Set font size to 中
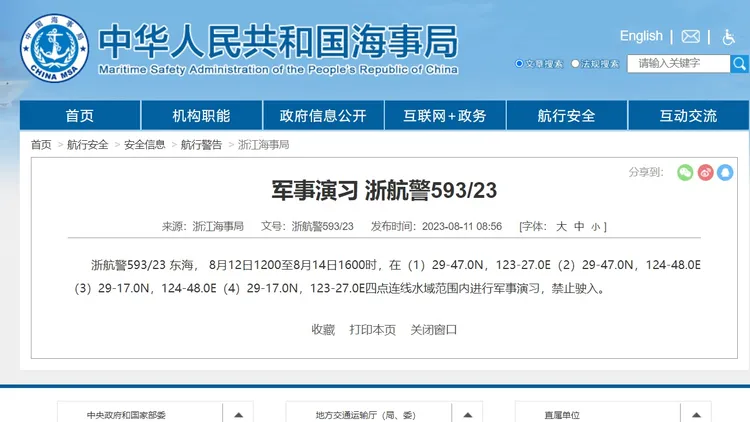The width and height of the screenshot is (750, 422). click(579, 226)
